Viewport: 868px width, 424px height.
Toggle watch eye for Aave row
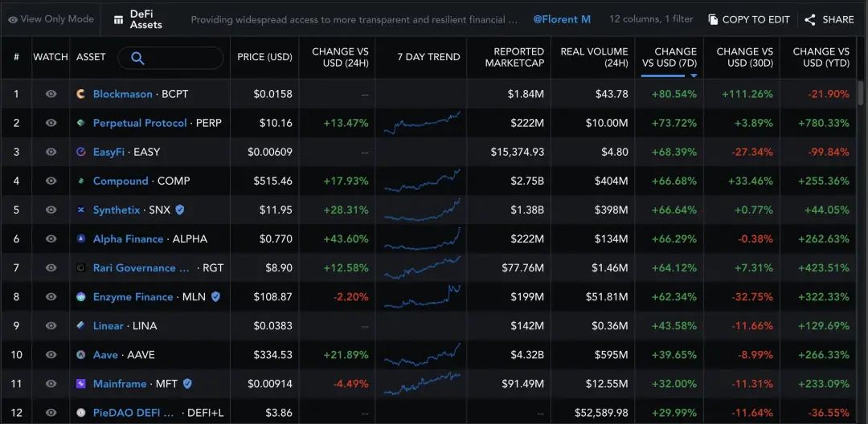click(51, 354)
